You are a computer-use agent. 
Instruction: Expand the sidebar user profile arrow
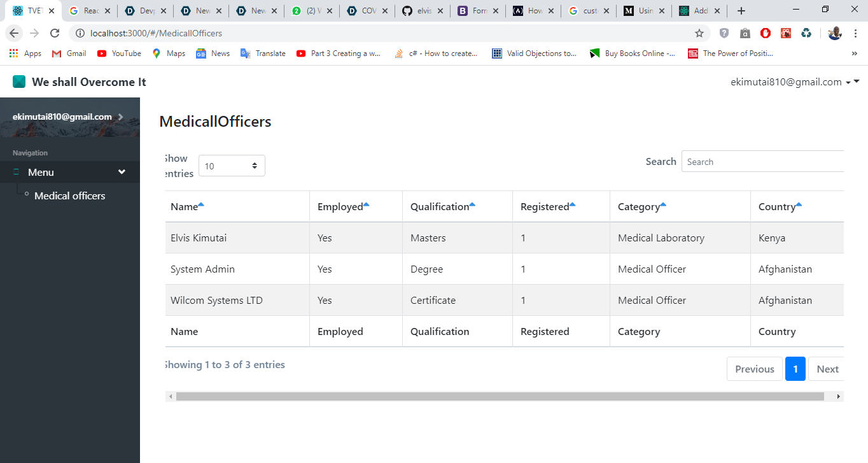pyautogui.click(x=120, y=117)
